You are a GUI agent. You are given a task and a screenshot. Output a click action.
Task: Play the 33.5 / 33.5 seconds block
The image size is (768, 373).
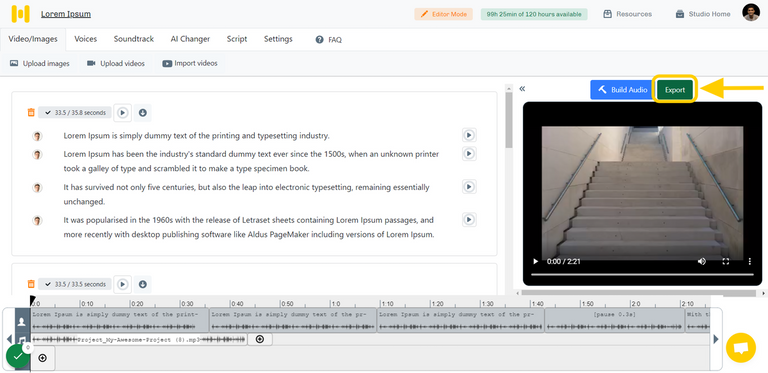pos(123,284)
